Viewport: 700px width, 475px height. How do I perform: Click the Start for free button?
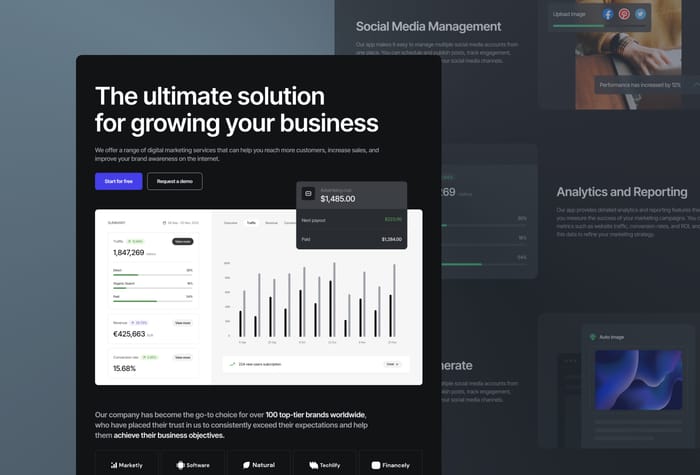click(119, 181)
